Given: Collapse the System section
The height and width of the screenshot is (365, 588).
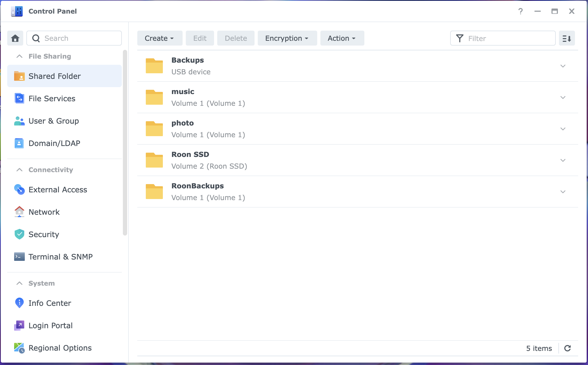Looking at the screenshot, I should (x=19, y=283).
